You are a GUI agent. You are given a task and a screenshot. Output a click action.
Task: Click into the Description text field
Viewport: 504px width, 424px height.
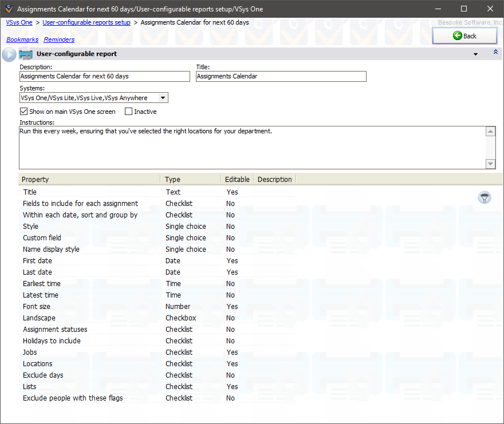pos(104,77)
